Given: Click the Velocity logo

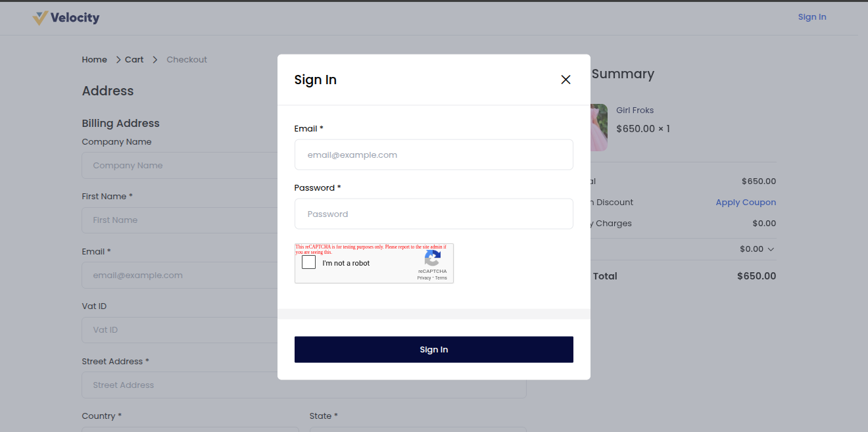Looking at the screenshot, I should (66, 18).
